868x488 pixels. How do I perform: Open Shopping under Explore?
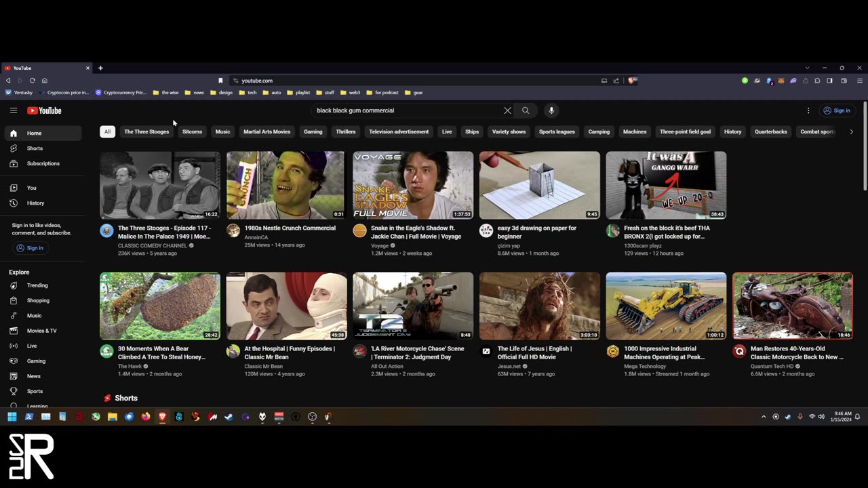pos(44,300)
